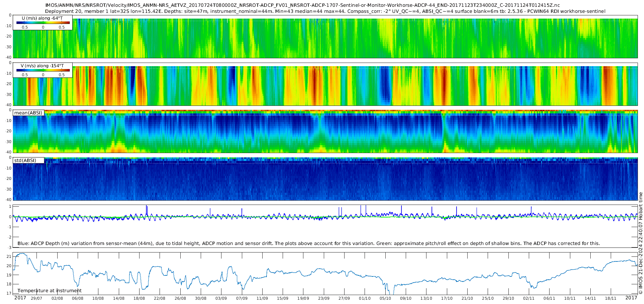The width and height of the screenshot is (644, 304).
Task: Click the 2017 year label at bottom left
Action: coord(20,298)
